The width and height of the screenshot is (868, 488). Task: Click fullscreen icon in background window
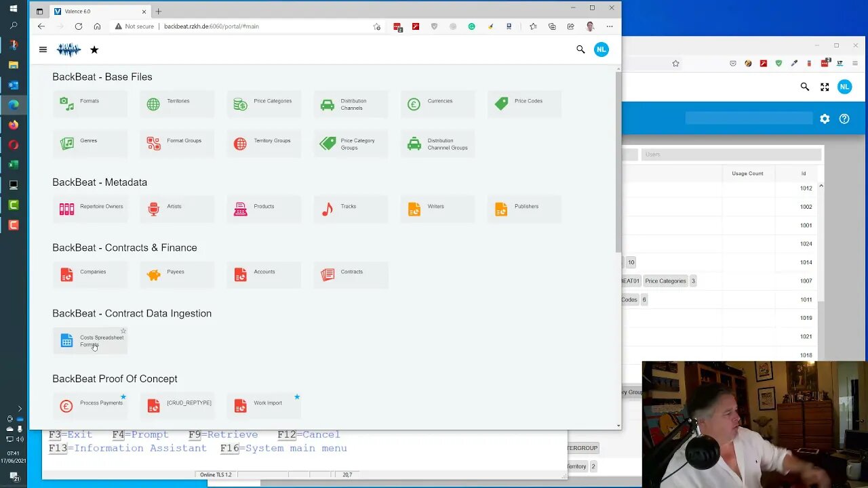825,87
